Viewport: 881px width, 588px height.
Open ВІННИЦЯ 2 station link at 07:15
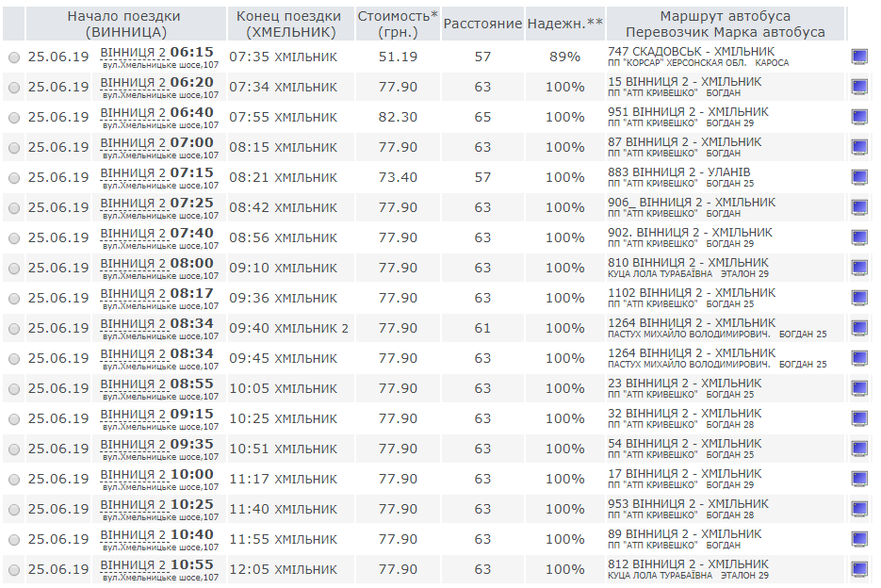pos(133,173)
